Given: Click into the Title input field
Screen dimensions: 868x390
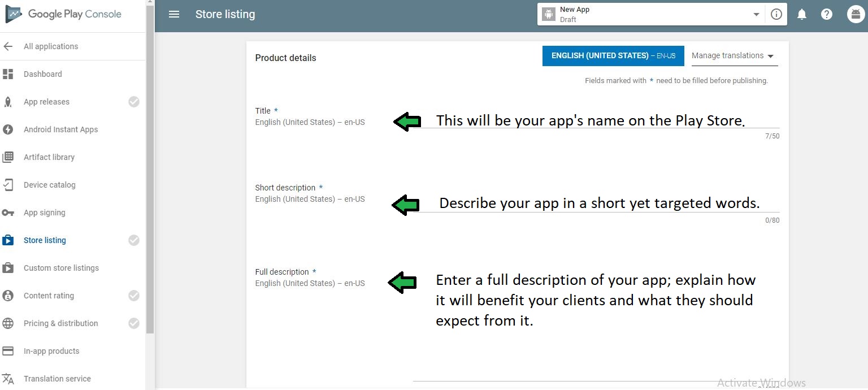Looking at the screenshot, I should [x=596, y=120].
